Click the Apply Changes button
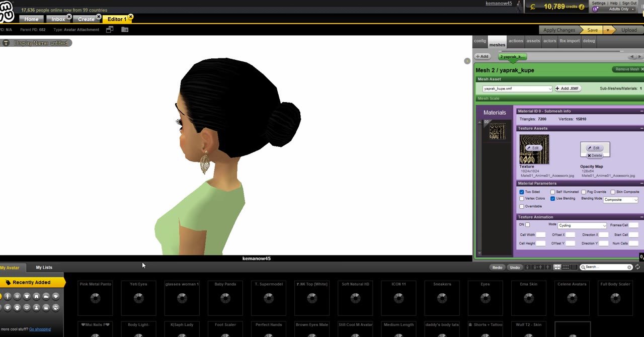The height and width of the screenshot is (337, 644). 559,30
